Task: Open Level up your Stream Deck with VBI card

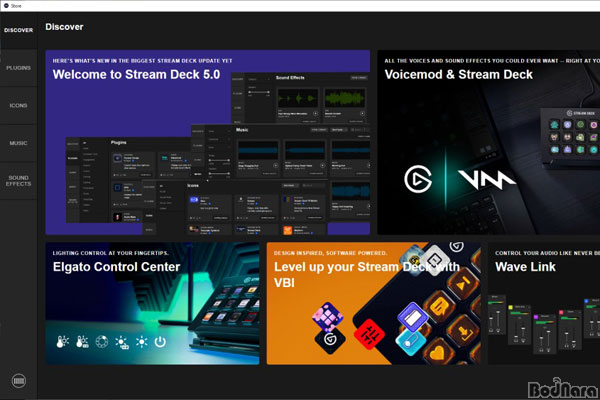Action: (x=373, y=303)
